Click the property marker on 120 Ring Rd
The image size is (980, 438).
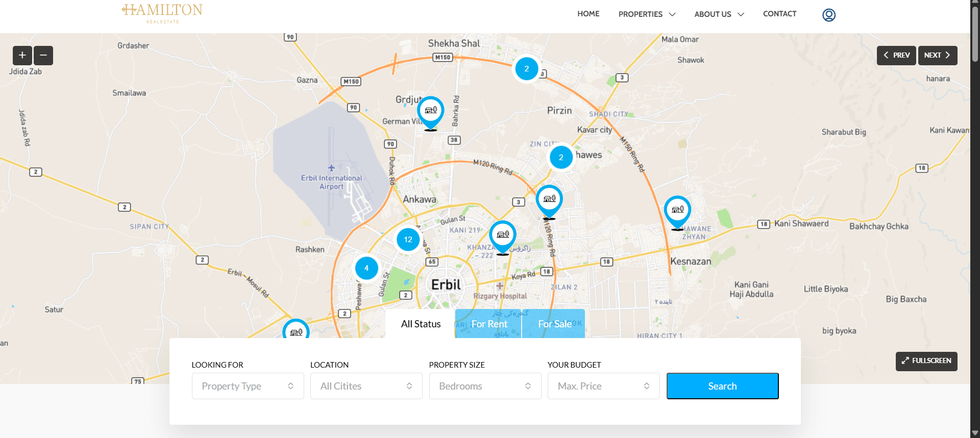549,200
